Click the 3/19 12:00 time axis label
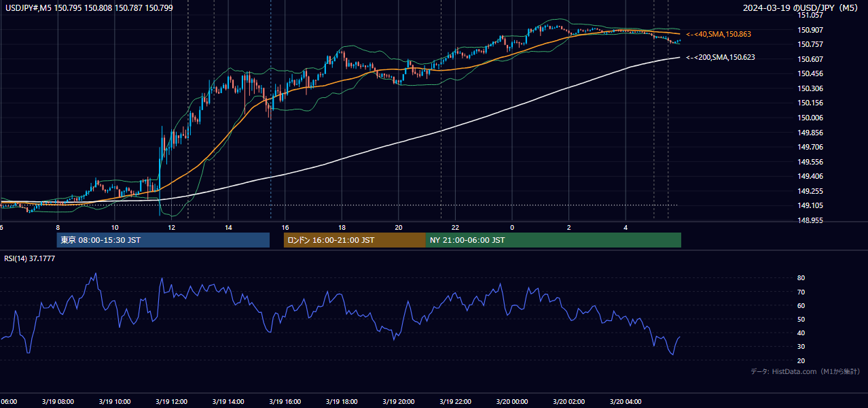The width and height of the screenshot is (868, 408). (x=171, y=402)
